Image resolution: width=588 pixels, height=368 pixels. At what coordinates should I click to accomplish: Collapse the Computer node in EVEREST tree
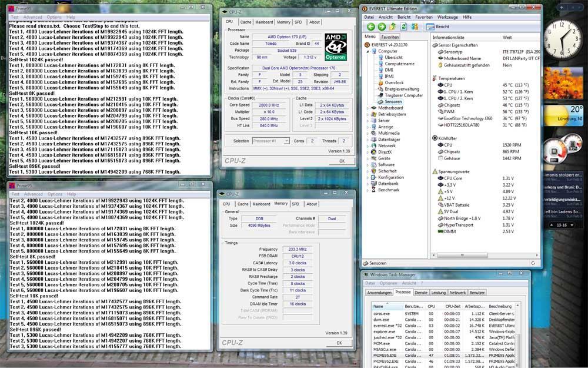[x=367, y=51]
